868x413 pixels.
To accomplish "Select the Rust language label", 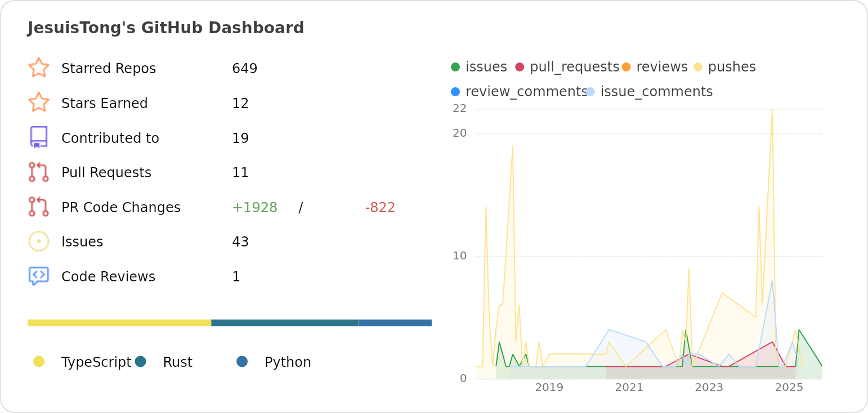I will pos(178,362).
